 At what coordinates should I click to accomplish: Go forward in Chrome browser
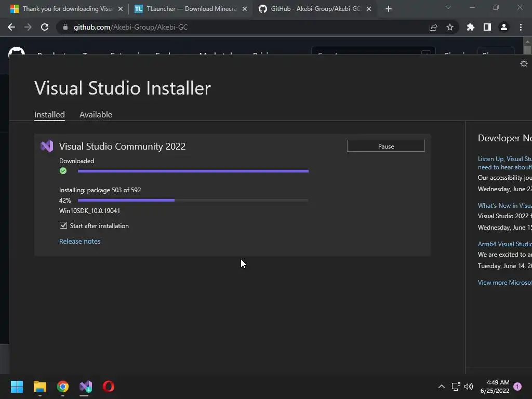coord(28,27)
